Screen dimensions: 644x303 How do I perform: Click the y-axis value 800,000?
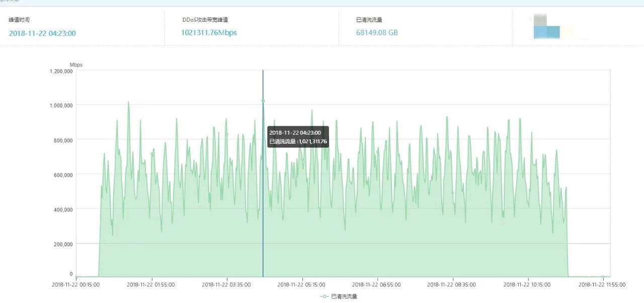point(63,140)
